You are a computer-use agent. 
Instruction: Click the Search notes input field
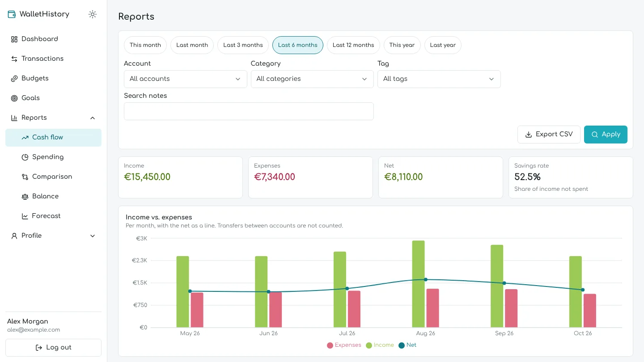pos(249,111)
